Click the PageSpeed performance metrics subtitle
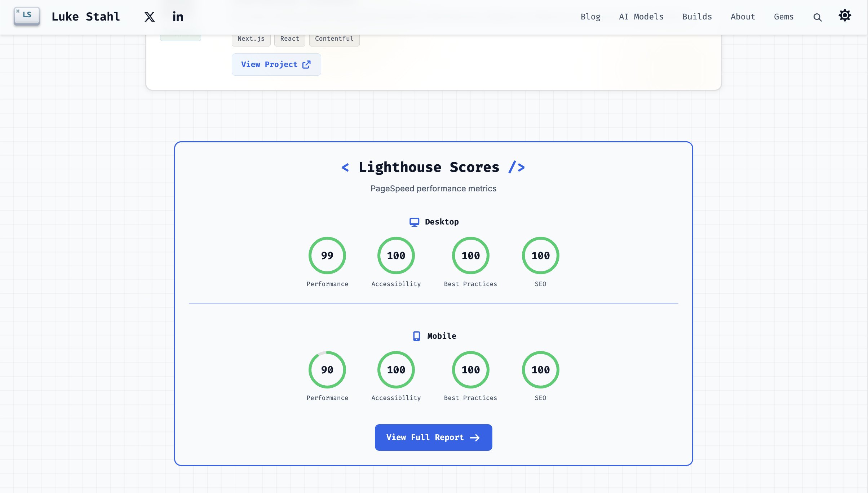This screenshot has width=868, height=493. [433, 188]
